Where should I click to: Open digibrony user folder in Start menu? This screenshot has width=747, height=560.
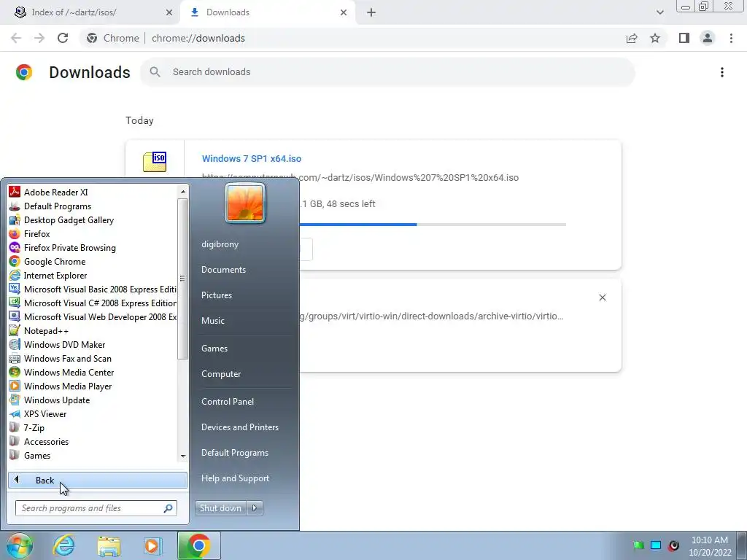[x=220, y=244]
